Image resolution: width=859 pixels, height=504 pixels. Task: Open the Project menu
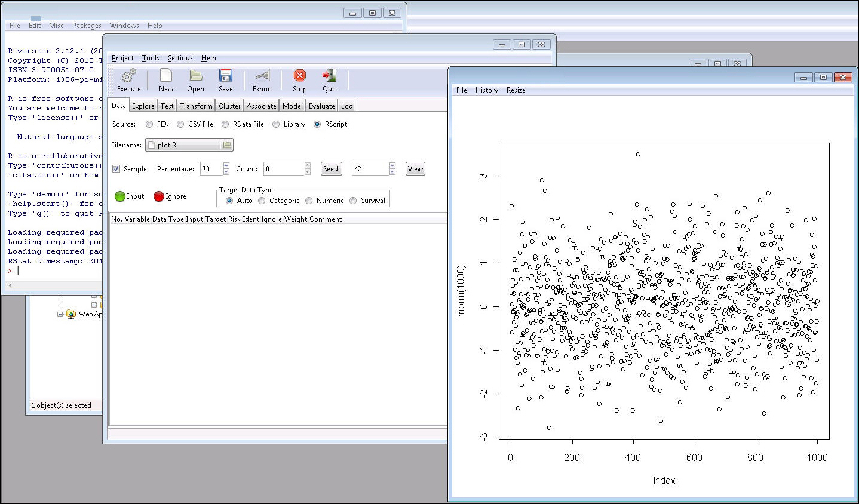coord(122,58)
